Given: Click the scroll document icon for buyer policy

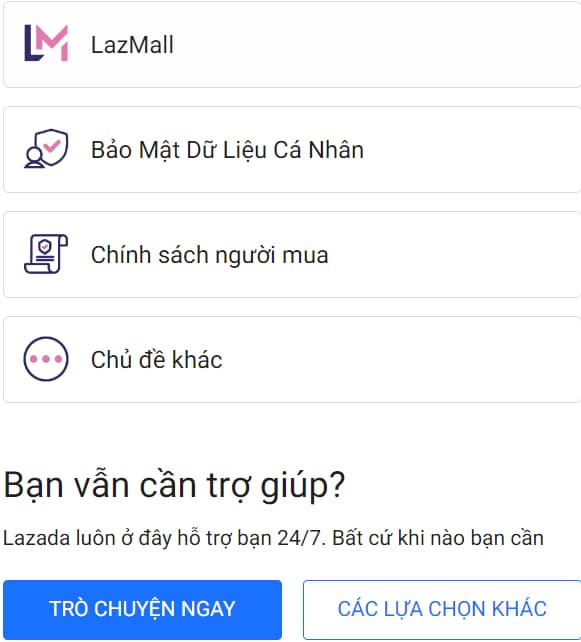Looking at the screenshot, I should [46, 254].
